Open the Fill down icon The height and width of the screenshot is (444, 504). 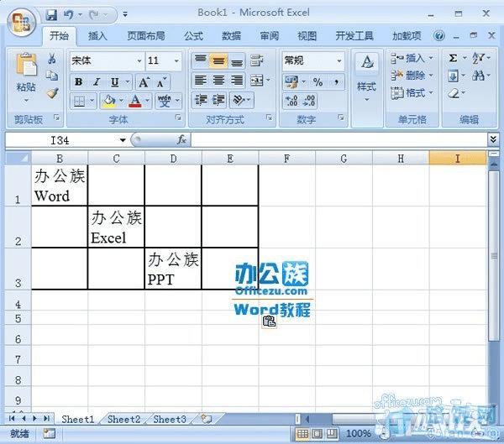[x=454, y=76]
